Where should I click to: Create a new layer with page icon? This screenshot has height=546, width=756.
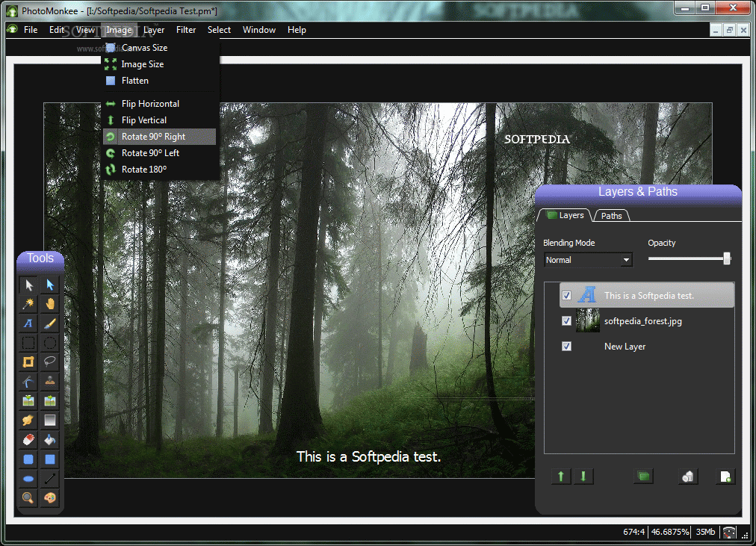(x=725, y=477)
